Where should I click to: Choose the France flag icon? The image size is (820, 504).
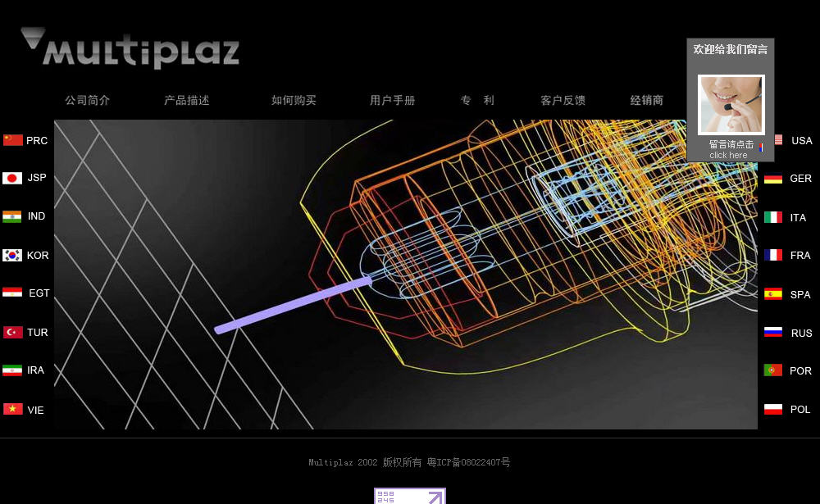click(773, 255)
